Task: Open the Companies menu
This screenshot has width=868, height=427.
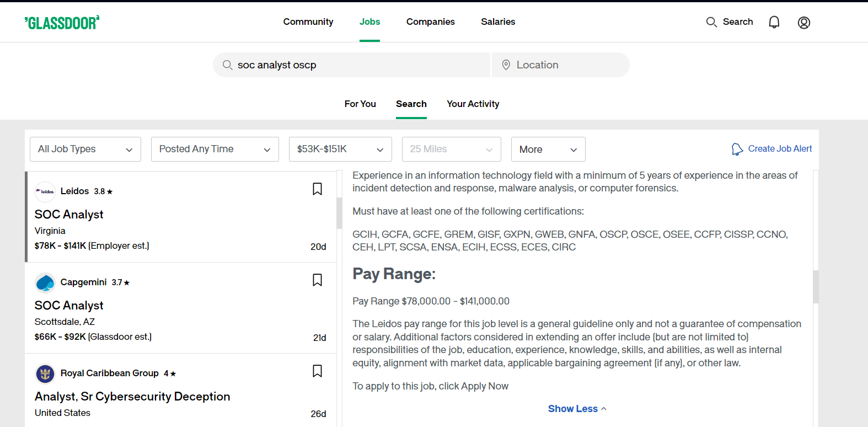Action: coord(431,22)
